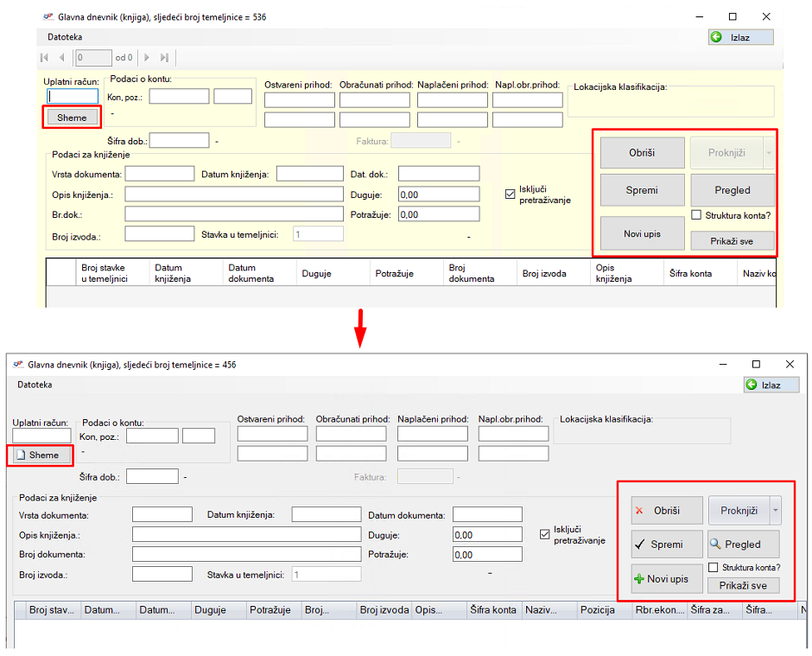This screenshot has width=812, height=656.
Task: Click magnifier Pregled button in bottom window
Action: pos(742,545)
